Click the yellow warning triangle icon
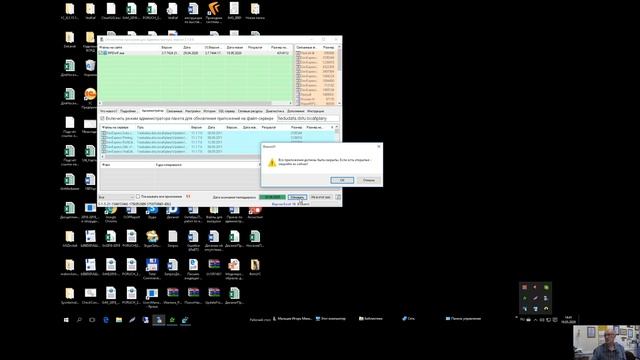640x360 pixels. (x=272, y=162)
